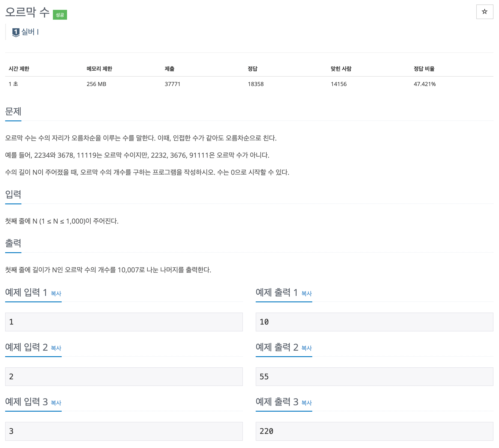Click the star favorite button
This screenshot has width=499, height=448.
coord(484,12)
